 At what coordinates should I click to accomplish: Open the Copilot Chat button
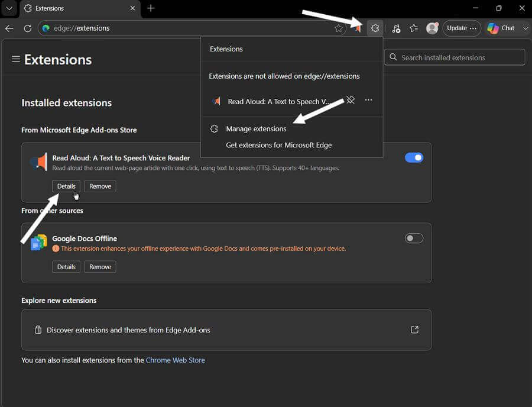(x=501, y=28)
